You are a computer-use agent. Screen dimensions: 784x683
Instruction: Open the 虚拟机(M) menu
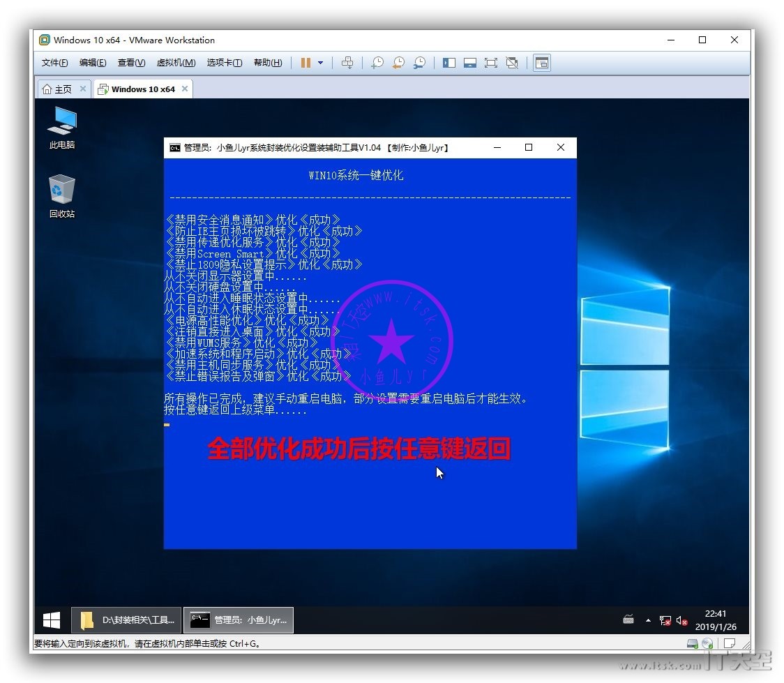(x=176, y=63)
